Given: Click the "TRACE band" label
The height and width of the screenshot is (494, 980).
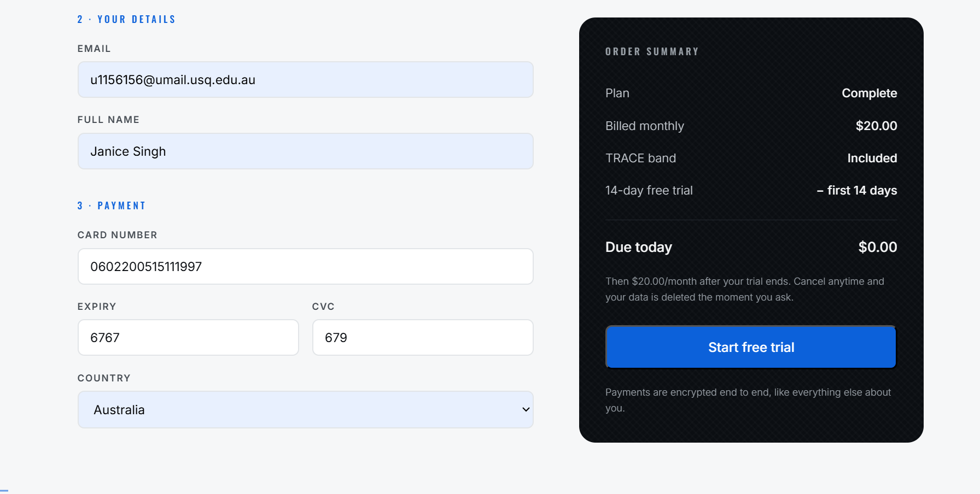Looking at the screenshot, I should click(640, 158).
